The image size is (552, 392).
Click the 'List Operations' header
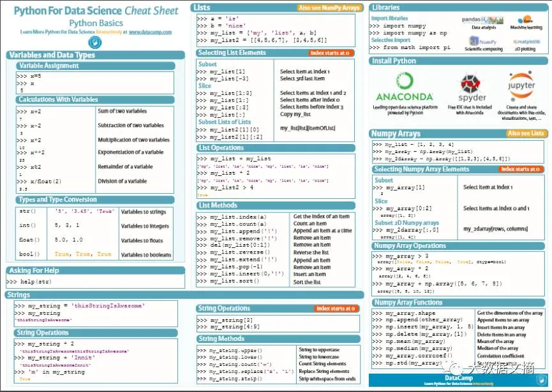275,148
